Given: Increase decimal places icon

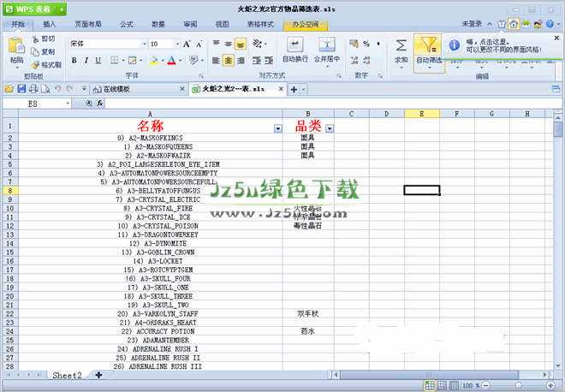Looking at the screenshot, I should [x=354, y=60].
